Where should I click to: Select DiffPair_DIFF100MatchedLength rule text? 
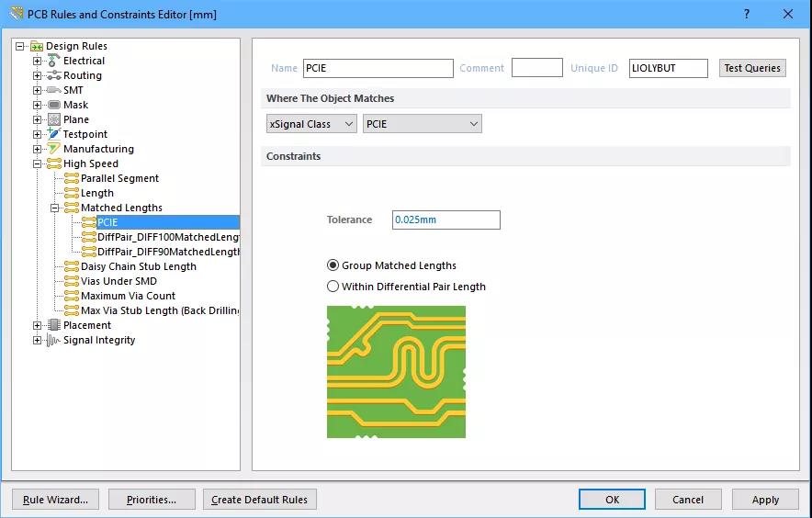point(168,237)
